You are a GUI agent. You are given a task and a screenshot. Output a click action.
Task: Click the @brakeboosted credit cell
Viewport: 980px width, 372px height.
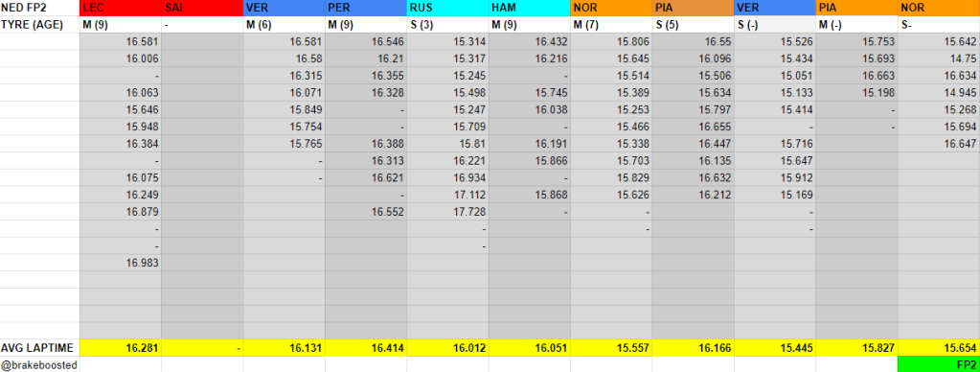click(40, 365)
